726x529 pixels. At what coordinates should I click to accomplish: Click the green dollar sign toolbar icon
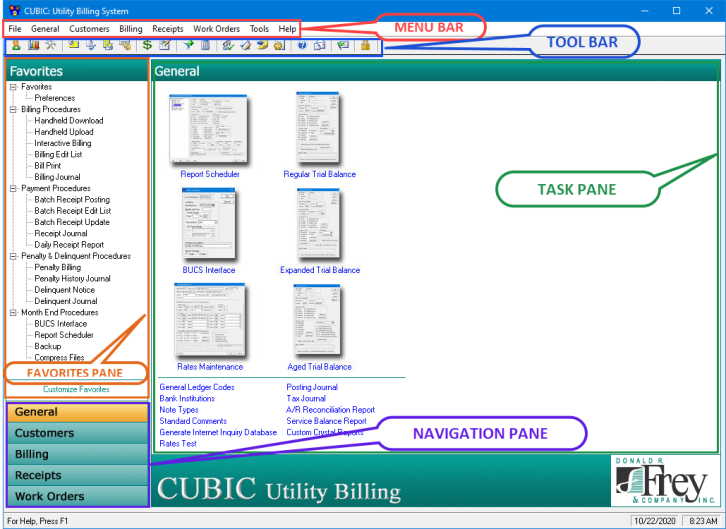147,45
